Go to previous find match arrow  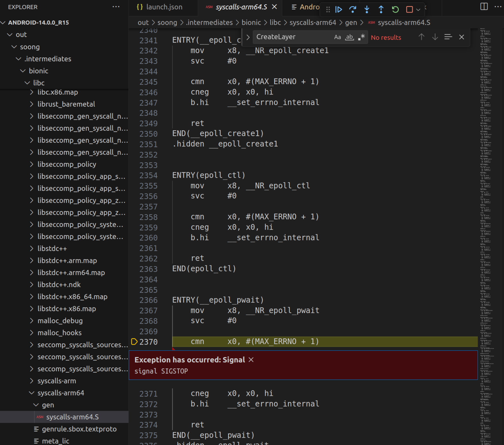click(421, 37)
